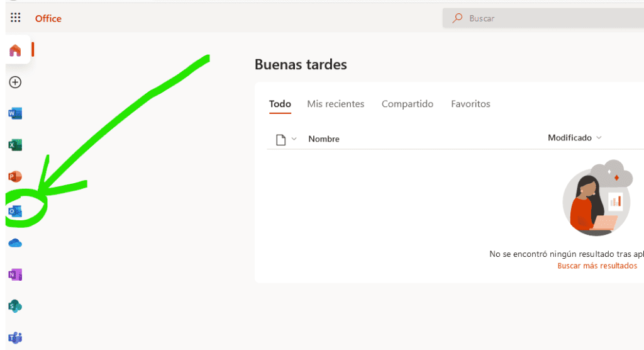Click the Buenas tardes heading
Screen dimensions: 644x350
tap(301, 65)
